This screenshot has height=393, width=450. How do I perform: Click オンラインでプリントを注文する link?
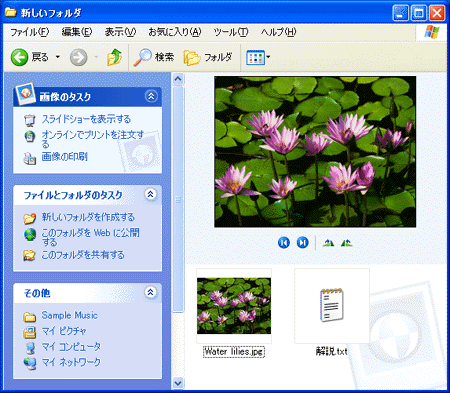click(92, 139)
